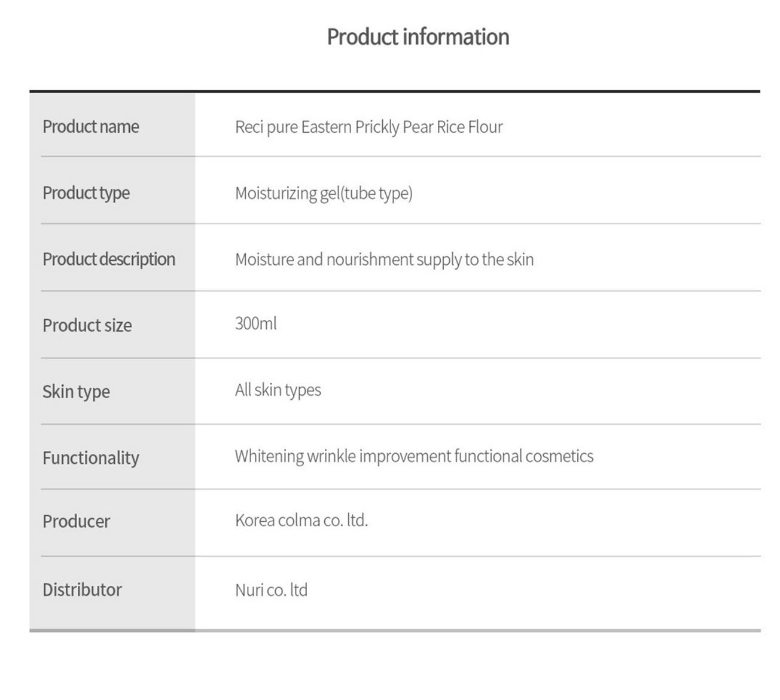The height and width of the screenshot is (700, 780).
Task: Click the Functionality row label
Action: tap(90, 458)
